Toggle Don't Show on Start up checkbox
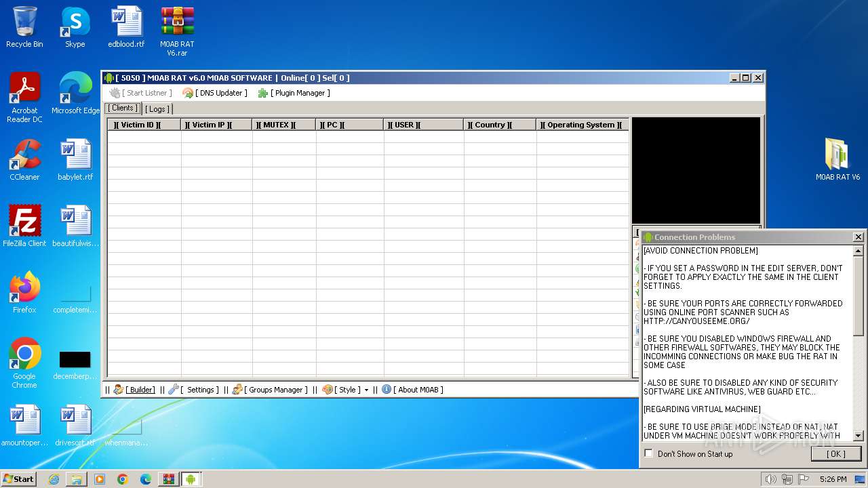Viewport: 868px width, 488px height. coord(648,453)
